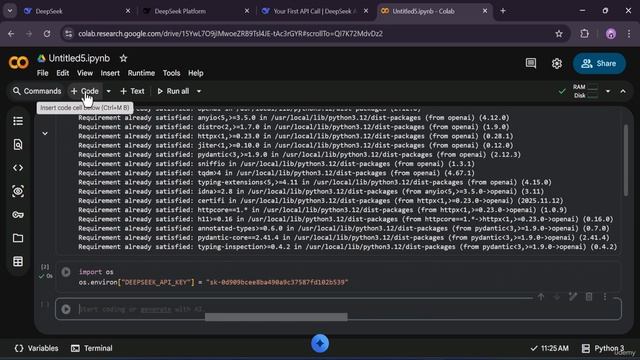Open the Chrome three-dot menu
This screenshot has height=360, width=640.
pyautogui.click(x=629, y=34)
